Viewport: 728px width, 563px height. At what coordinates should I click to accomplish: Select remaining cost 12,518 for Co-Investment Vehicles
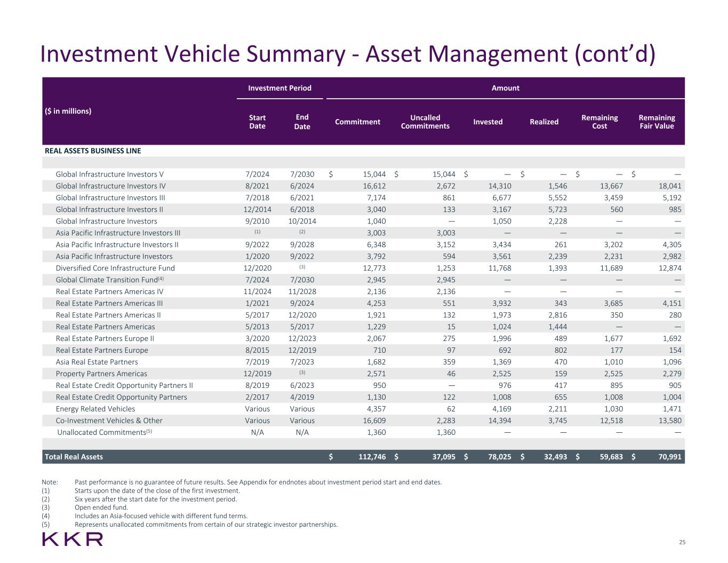point(611,421)
